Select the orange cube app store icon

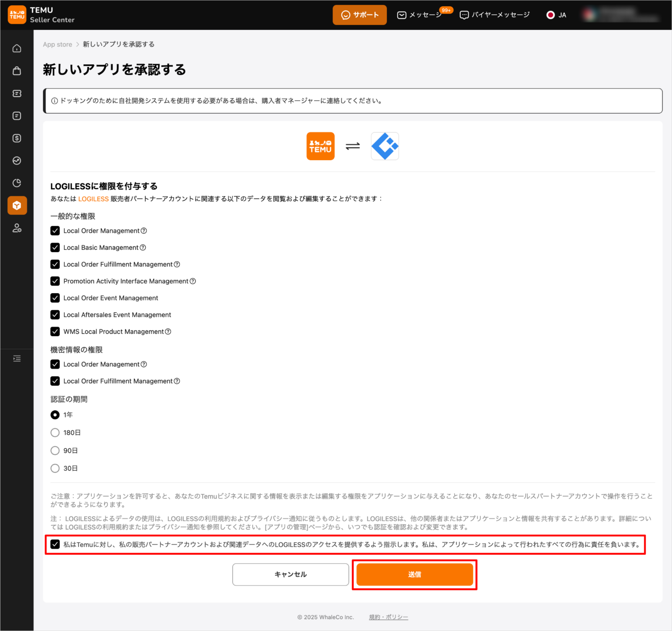click(x=17, y=206)
